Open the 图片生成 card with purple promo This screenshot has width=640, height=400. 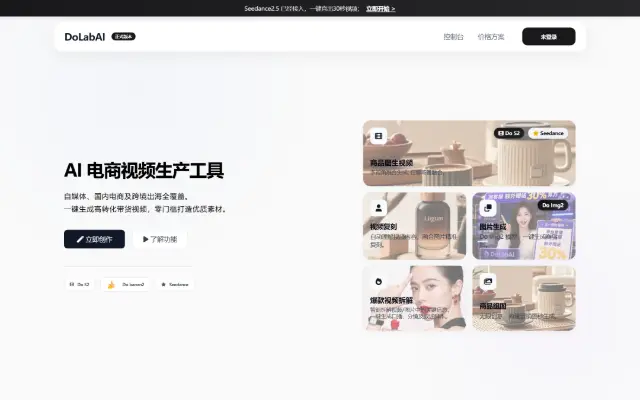524,226
